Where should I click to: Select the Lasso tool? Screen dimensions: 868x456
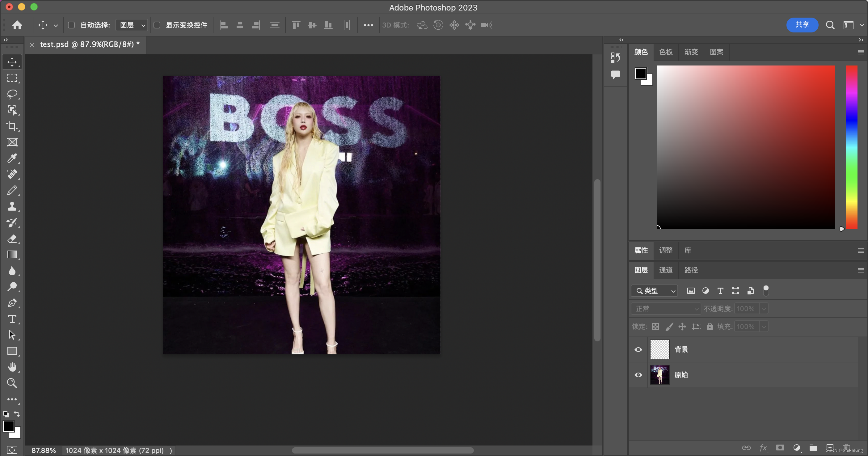pyautogui.click(x=12, y=94)
